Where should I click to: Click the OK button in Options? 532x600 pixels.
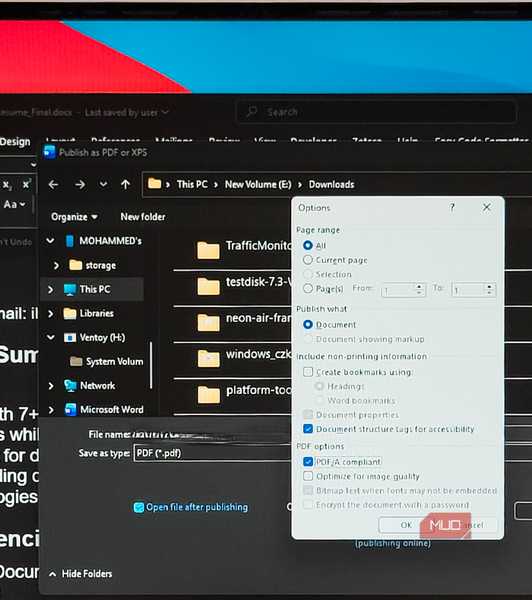pyautogui.click(x=406, y=525)
